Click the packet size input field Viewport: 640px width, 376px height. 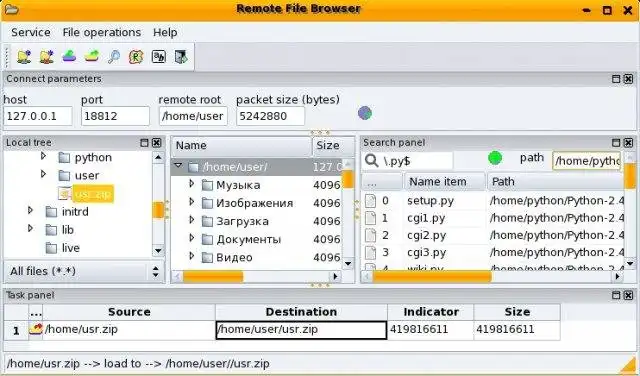(271, 116)
